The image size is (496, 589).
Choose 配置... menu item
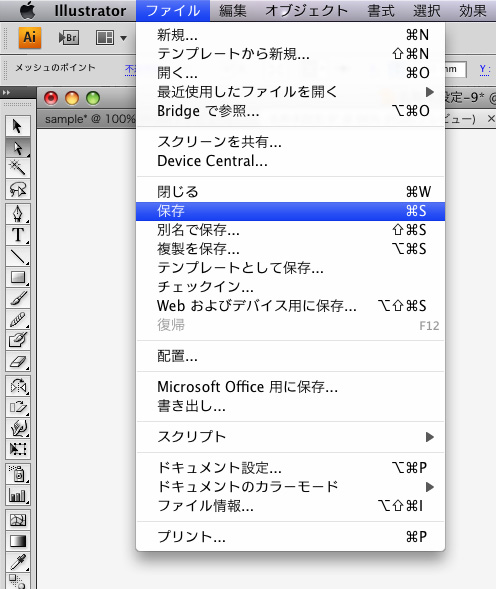pyautogui.click(x=290, y=356)
